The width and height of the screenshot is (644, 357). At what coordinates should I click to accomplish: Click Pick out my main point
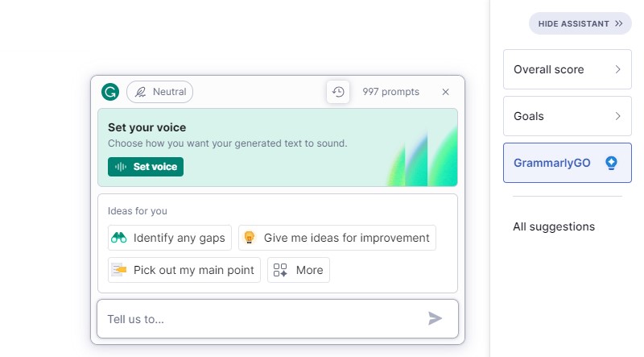click(x=193, y=270)
